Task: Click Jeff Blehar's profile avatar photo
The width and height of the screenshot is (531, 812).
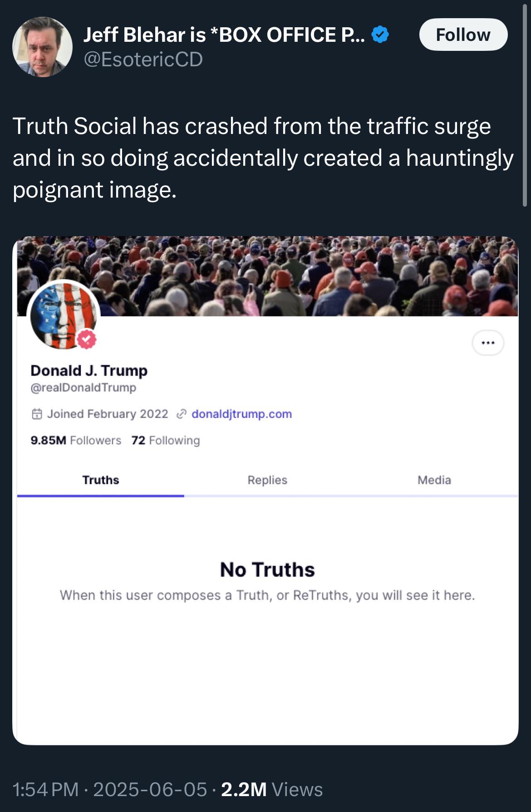Action: pyautogui.click(x=42, y=47)
